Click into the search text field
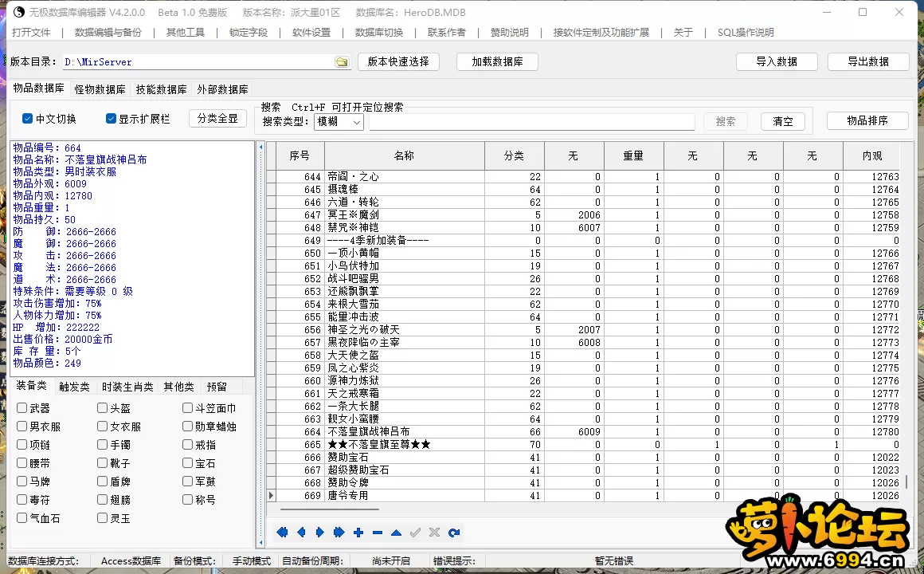Screen dimensions: 924x574 point(532,121)
